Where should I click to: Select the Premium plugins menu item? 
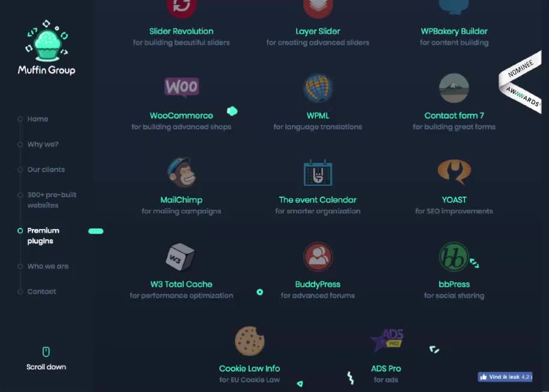tap(43, 236)
